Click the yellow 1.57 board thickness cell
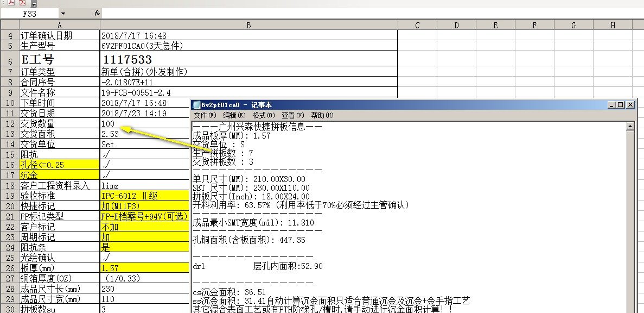644x313 pixels. 144,268
